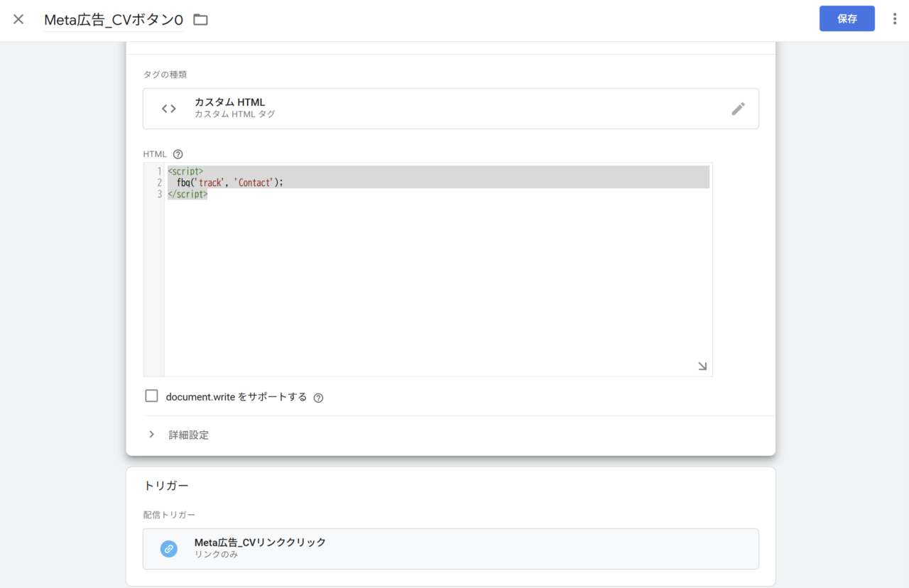The width and height of the screenshot is (909, 588).
Task: Open the pencil icon to edit tag configuration
Action: pos(739,108)
